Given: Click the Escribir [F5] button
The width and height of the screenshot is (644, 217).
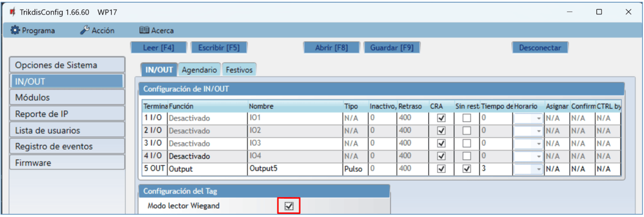Looking at the screenshot, I should (218, 48).
